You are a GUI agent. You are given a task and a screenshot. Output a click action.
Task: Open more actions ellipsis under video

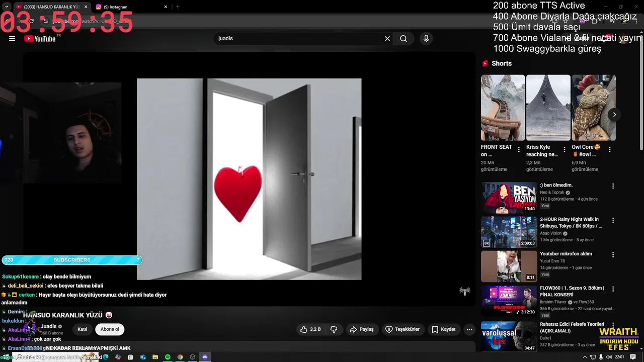click(469, 329)
